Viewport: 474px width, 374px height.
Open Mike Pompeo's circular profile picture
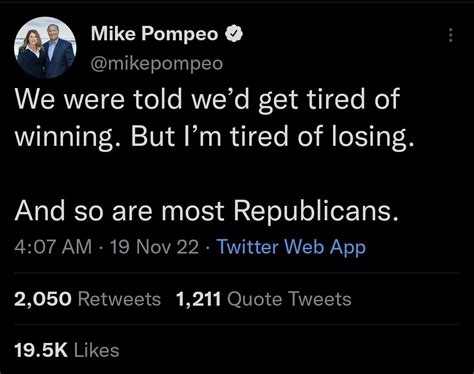(45, 48)
